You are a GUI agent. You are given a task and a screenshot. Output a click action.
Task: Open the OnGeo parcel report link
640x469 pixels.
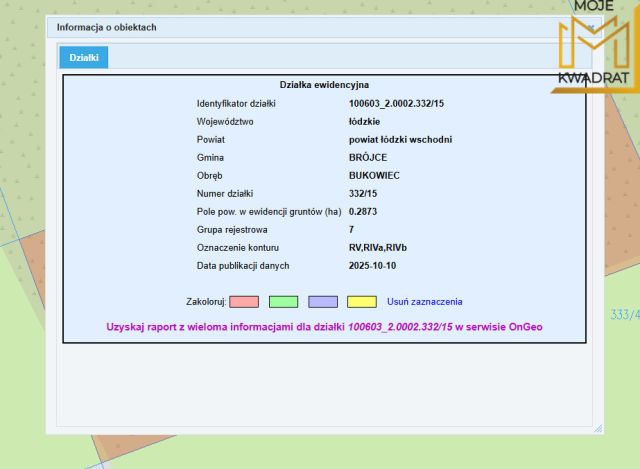[x=324, y=327]
